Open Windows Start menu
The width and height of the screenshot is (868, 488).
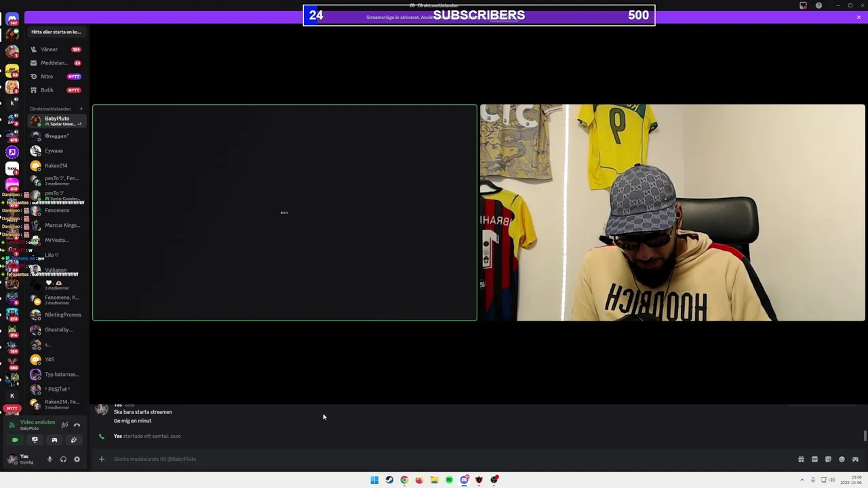374,480
